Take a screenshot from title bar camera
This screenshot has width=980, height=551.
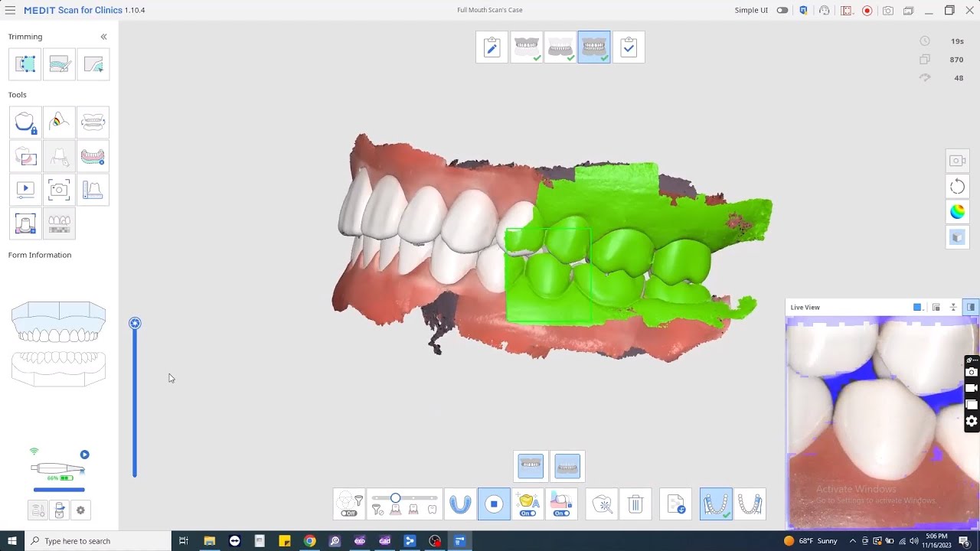pyautogui.click(x=887, y=10)
